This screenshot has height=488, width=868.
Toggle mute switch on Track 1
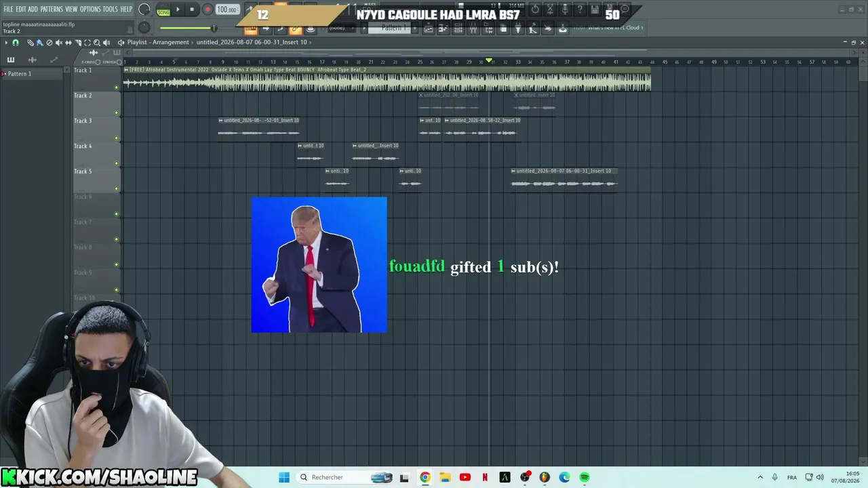coord(117,87)
